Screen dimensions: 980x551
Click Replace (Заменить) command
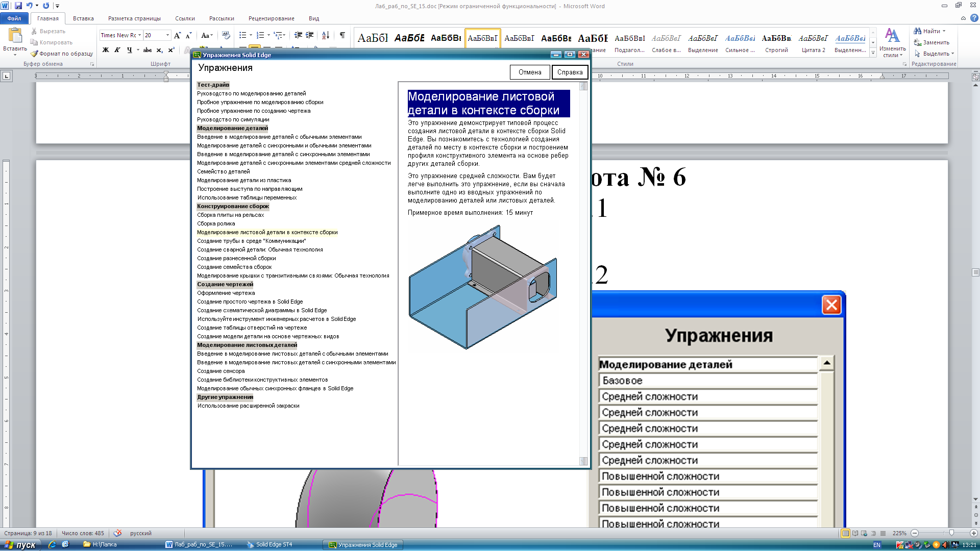tap(932, 42)
